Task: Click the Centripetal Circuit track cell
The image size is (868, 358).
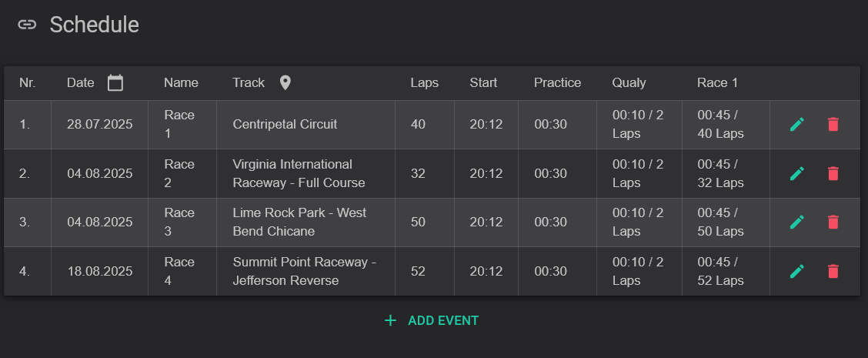Action: pyautogui.click(x=305, y=124)
